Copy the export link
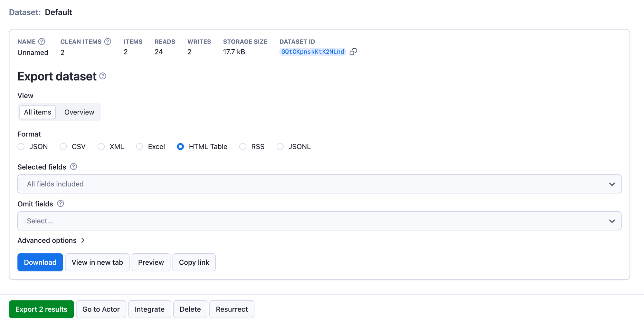 pos(194,262)
